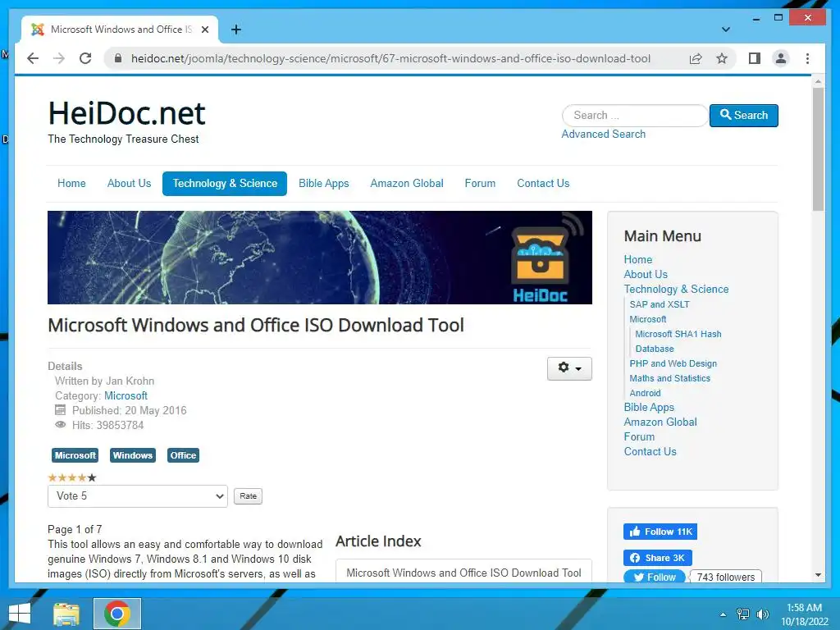Click the Chrome taskbar icon

[x=117, y=614]
